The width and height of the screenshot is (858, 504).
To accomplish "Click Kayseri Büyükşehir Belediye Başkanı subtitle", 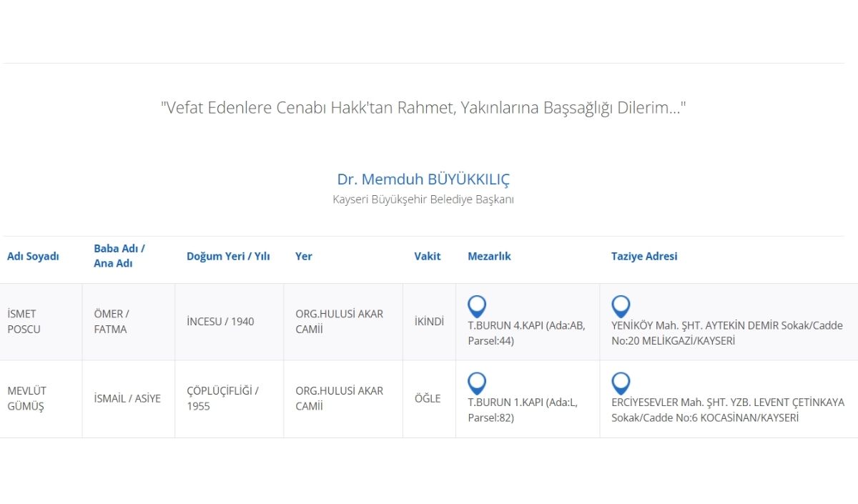I will [423, 199].
